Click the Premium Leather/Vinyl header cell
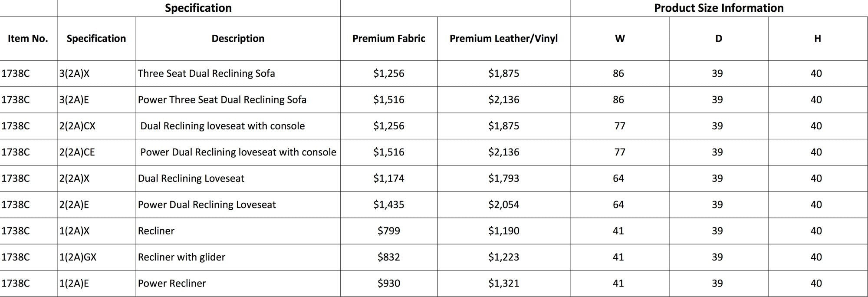 click(x=504, y=39)
